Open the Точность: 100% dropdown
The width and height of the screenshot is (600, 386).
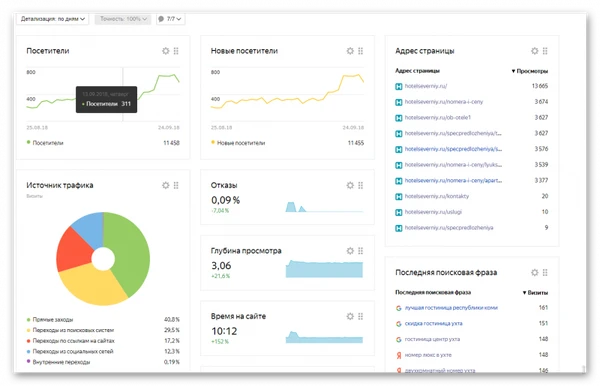click(x=123, y=19)
